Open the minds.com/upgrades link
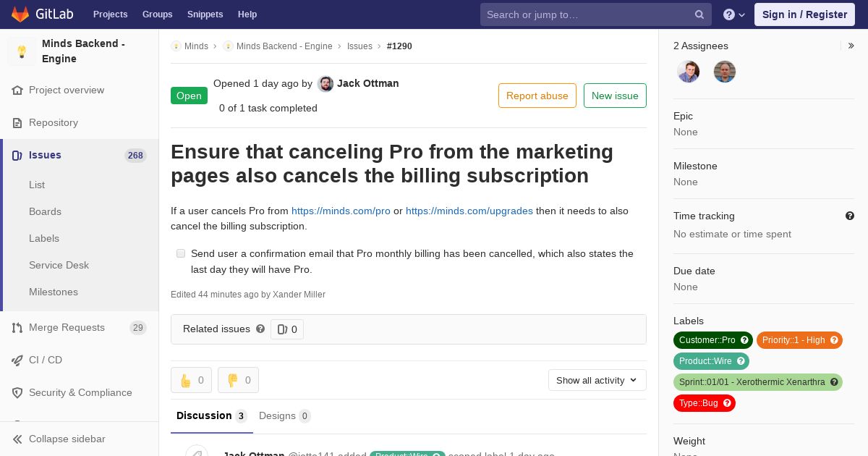868x456 pixels. point(469,211)
